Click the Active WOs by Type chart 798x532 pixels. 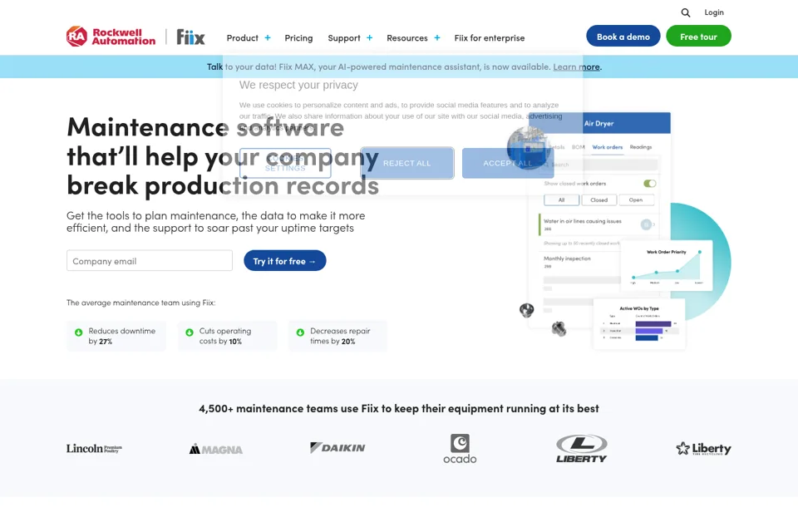pyautogui.click(x=639, y=324)
